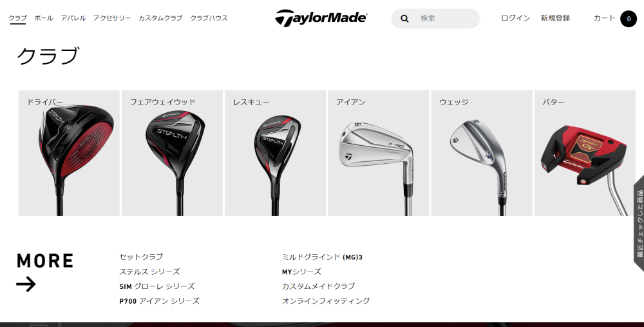This screenshot has width=644, height=327.
Task: Click the 新規登録 link
Action: point(555,18)
